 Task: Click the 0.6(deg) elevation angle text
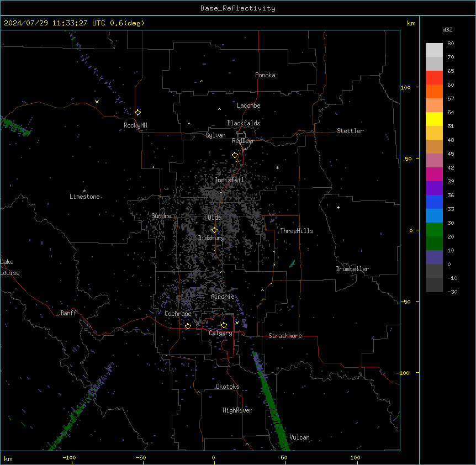(x=127, y=23)
